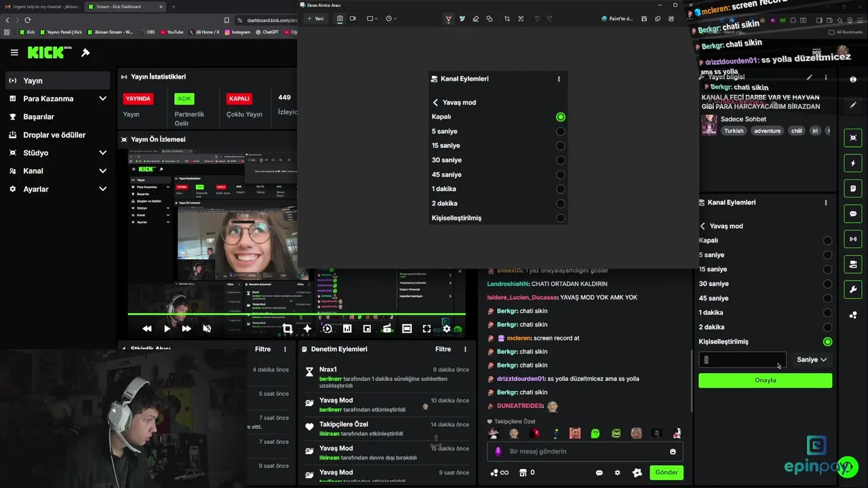Open the Yayın sidebar menu item
The height and width of the screenshot is (488, 868).
pyautogui.click(x=57, y=81)
